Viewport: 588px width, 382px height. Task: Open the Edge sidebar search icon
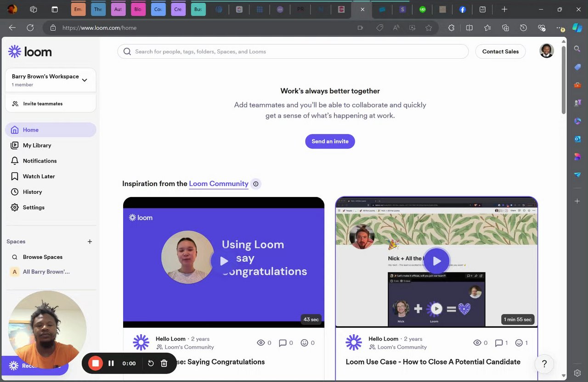click(577, 49)
